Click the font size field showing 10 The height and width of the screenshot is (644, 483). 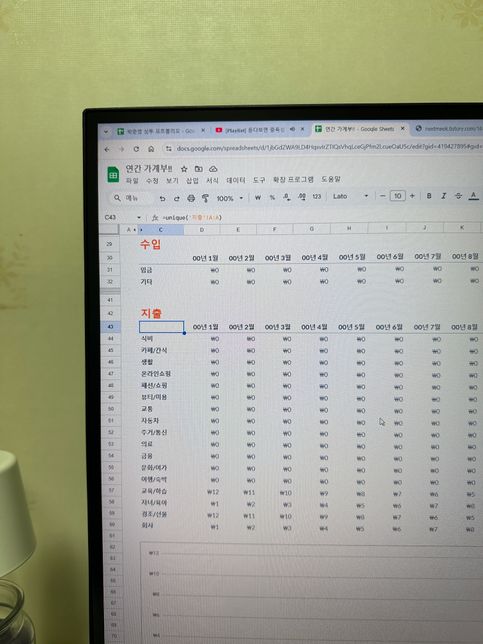tap(397, 196)
